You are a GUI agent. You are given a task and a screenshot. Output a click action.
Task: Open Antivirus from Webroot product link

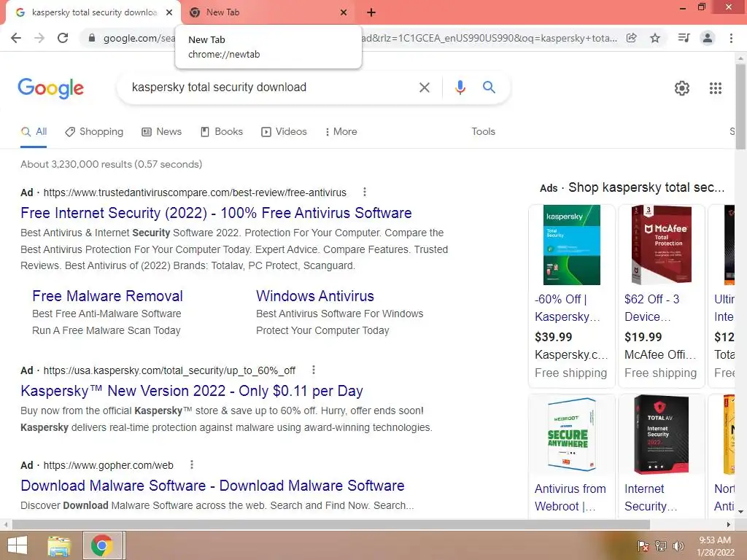click(570, 497)
